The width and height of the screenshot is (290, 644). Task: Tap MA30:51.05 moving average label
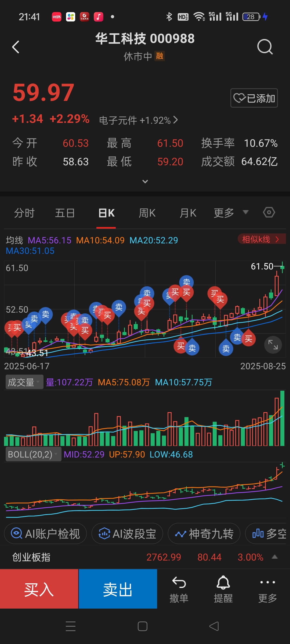(30, 251)
